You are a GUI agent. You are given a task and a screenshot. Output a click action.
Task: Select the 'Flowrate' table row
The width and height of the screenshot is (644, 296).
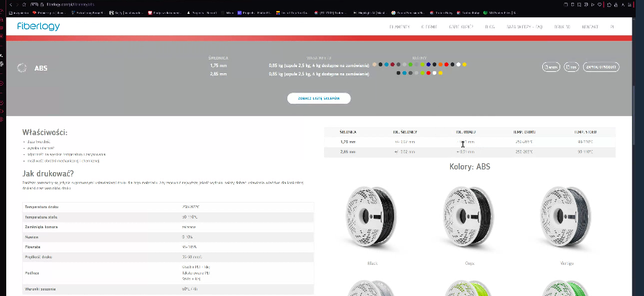pos(168,247)
